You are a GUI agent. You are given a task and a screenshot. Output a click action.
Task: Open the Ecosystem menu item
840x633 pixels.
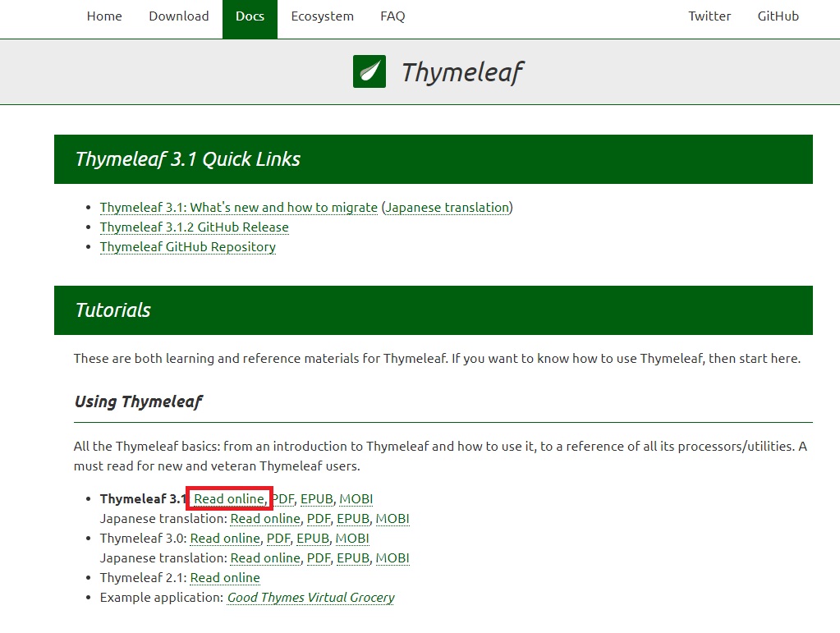323,16
